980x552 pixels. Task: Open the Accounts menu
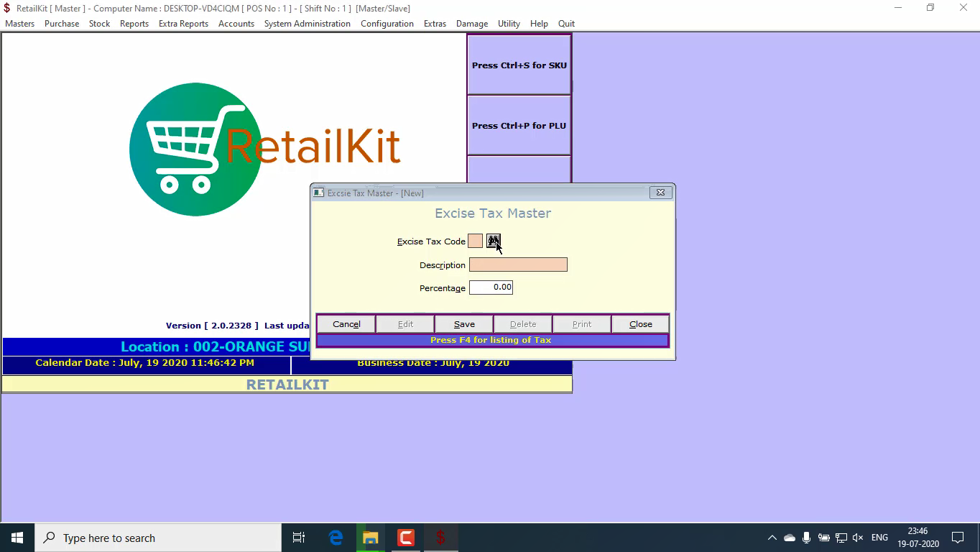(236, 24)
